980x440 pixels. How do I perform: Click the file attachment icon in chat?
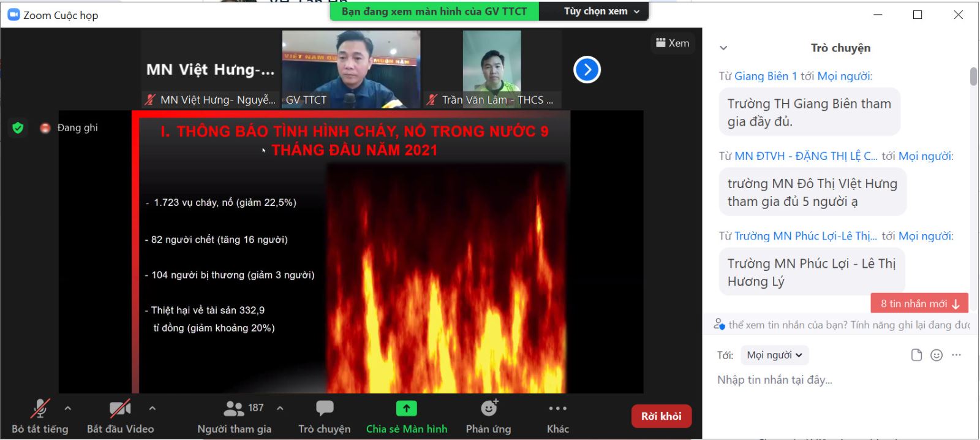click(916, 355)
